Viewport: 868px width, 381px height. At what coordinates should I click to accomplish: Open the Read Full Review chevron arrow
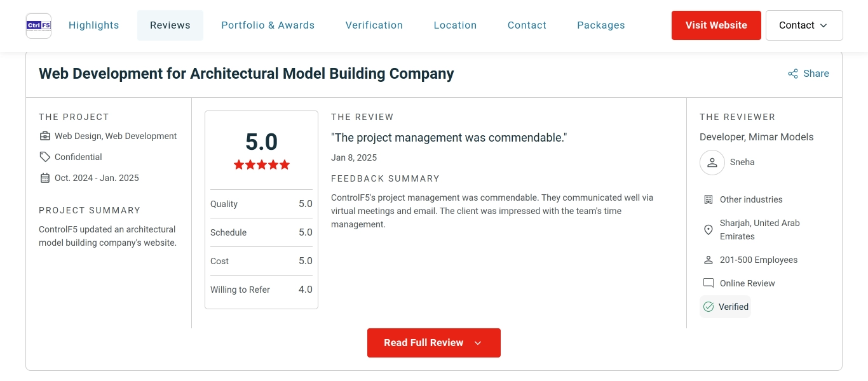pyautogui.click(x=477, y=342)
